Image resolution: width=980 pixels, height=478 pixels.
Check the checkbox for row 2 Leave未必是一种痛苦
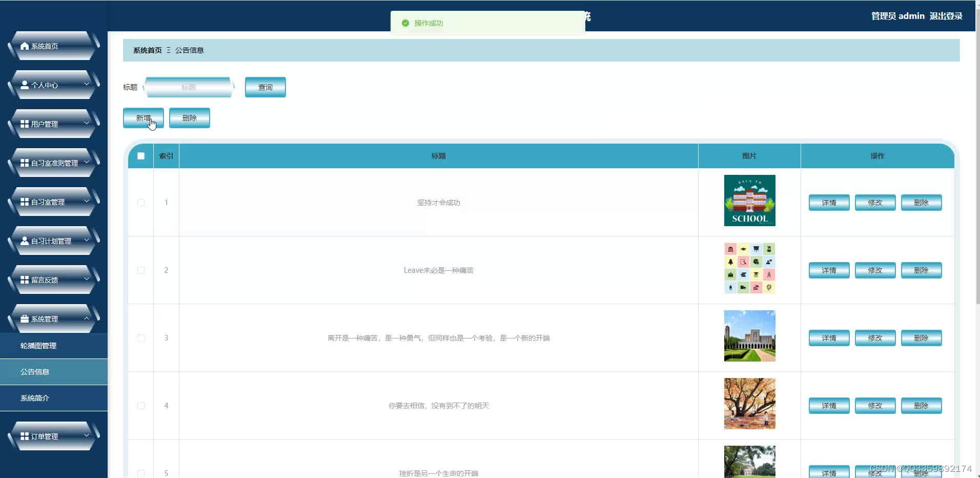pyautogui.click(x=141, y=270)
